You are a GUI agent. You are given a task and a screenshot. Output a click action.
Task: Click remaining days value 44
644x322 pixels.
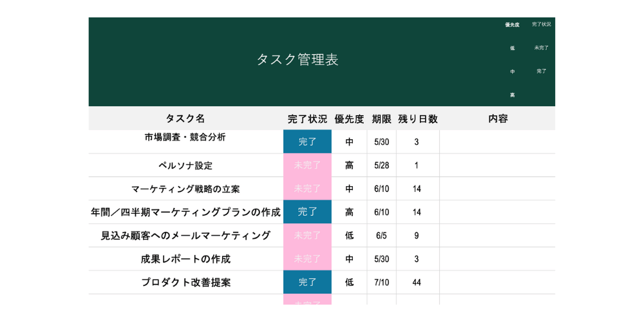pos(417,282)
